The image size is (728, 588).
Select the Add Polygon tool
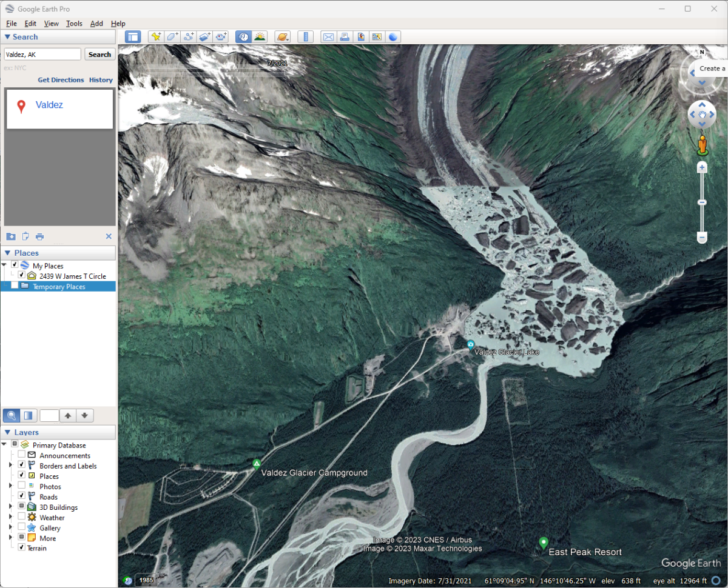pos(172,37)
